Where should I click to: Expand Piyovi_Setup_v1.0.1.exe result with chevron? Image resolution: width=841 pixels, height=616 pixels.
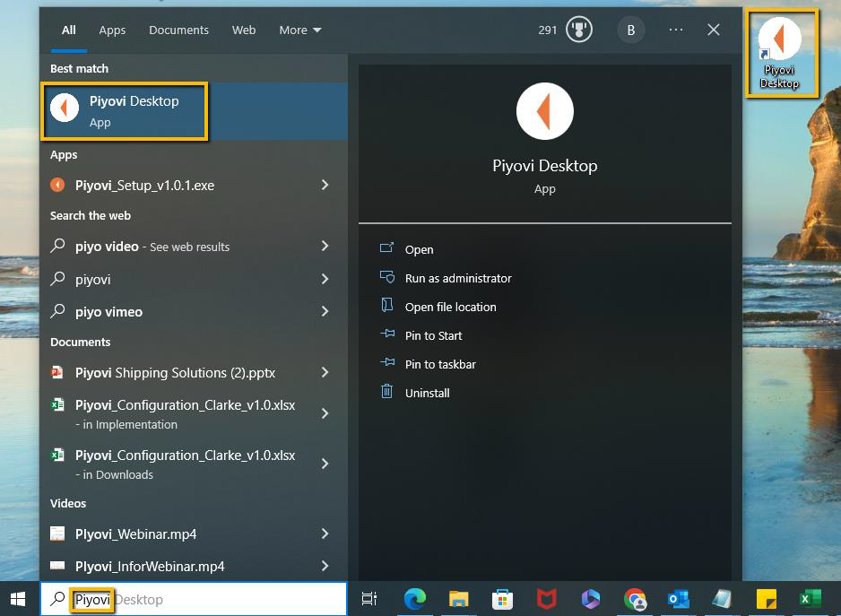click(x=325, y=185)
